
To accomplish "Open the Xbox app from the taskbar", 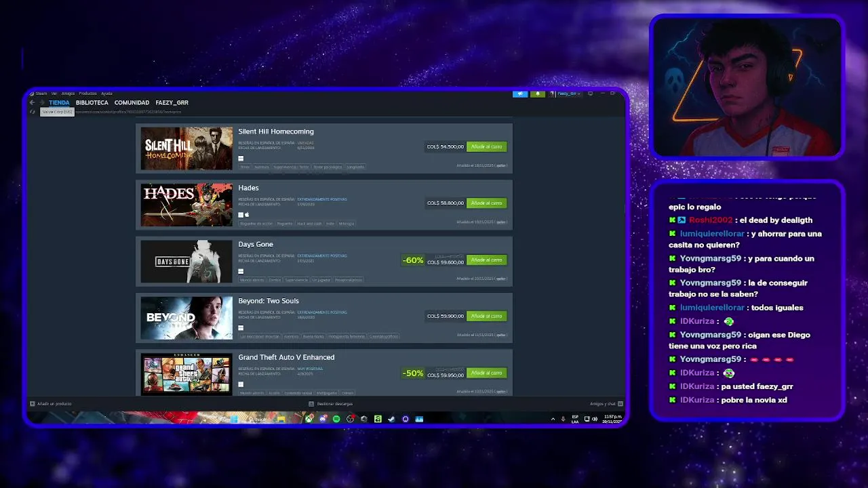I will pyautogui.click(x=309, y=419).
